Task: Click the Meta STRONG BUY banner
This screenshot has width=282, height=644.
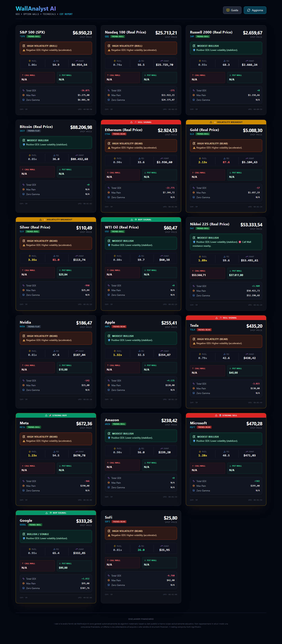Action: (56, 415)
